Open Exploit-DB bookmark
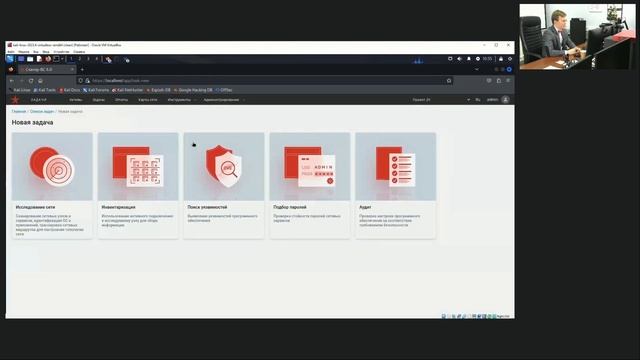The height and width of the screenshot is (360, 640). coord(158,90)
